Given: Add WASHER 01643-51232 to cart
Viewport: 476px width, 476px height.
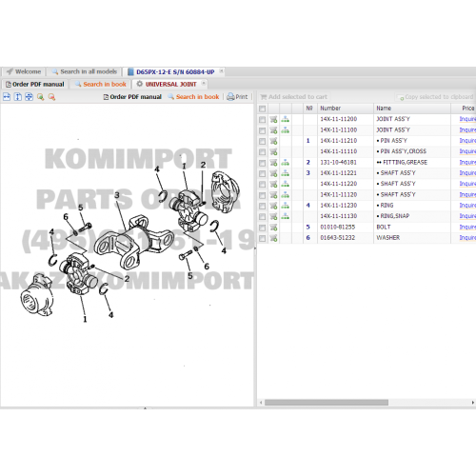Looking at the screenshot, I should click(x=273, y=238).
